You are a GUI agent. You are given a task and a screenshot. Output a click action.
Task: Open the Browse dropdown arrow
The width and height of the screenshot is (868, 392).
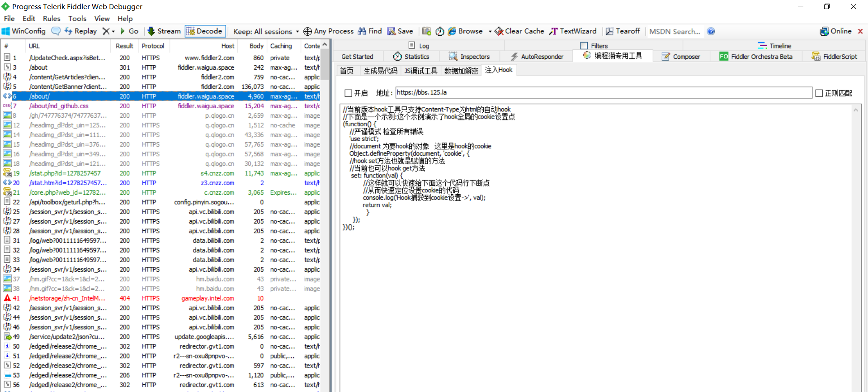click(490, 31)
